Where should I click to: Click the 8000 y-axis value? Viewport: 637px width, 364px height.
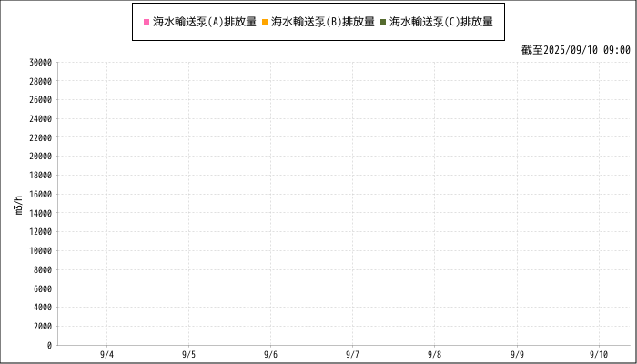coord(43,269)
